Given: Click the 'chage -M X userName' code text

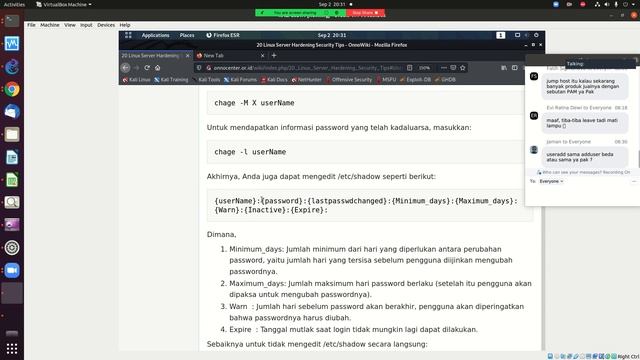Looking at the screenshot, I should [254, 103].
